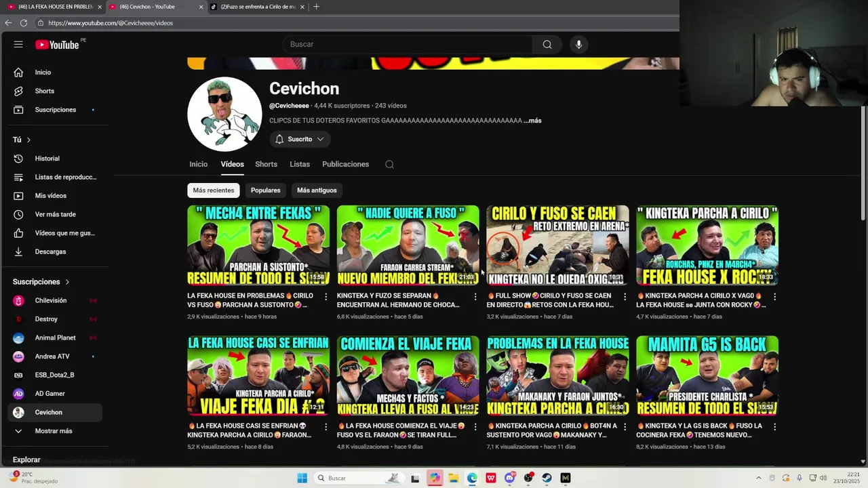
Task: Expand channel description with ...más
Action: (x=532, y=121)
